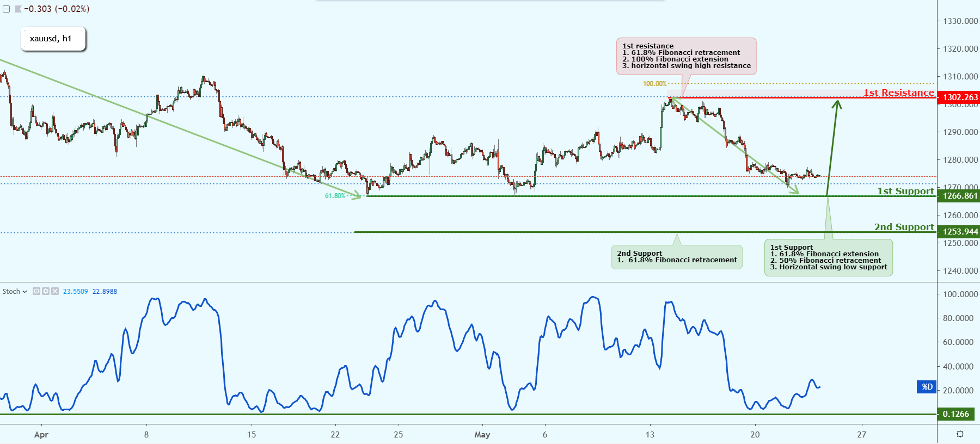
Task: Click the Stoch value 23.5509
Action: (x=75, y=292)
